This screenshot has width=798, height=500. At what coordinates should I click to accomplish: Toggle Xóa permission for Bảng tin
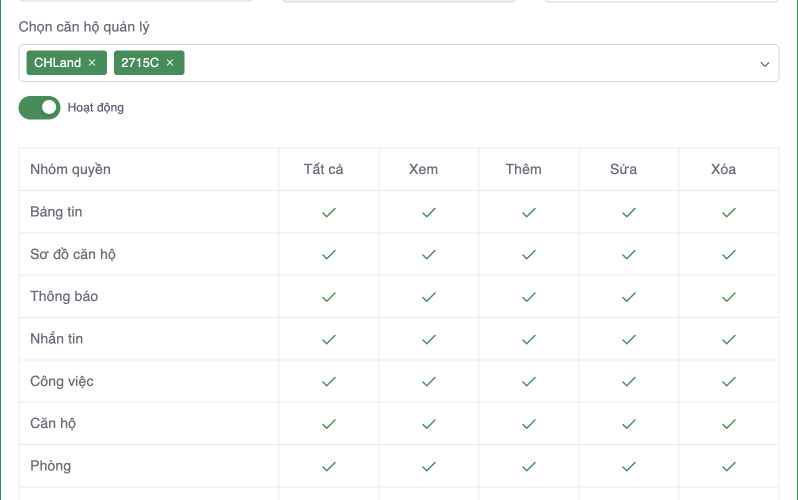729,212
